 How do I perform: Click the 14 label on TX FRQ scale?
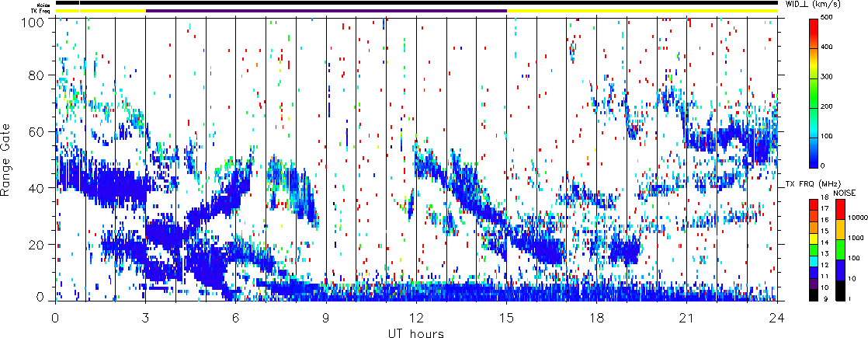[x=825, y=242]
